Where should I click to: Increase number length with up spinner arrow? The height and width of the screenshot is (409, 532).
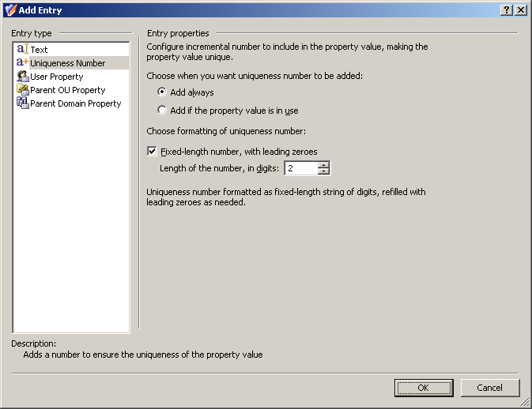(323, 165)
